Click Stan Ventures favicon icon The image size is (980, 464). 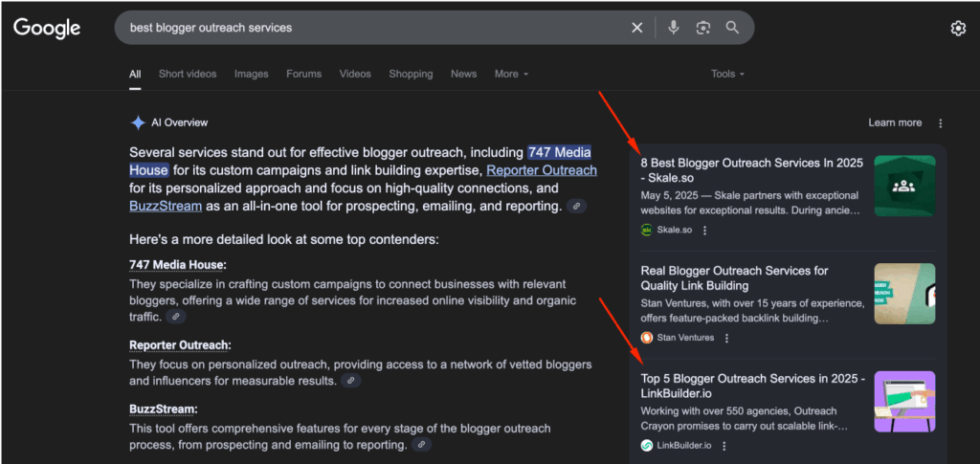click(x=647, y=338)
